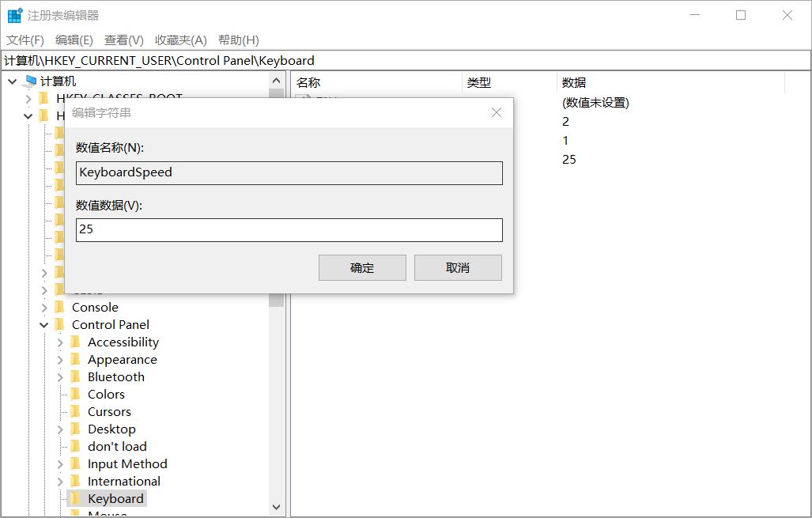The height and width of the screenshot is (518, 812).
Task: Expand the Desktop tree node
Action: [60, 429]
